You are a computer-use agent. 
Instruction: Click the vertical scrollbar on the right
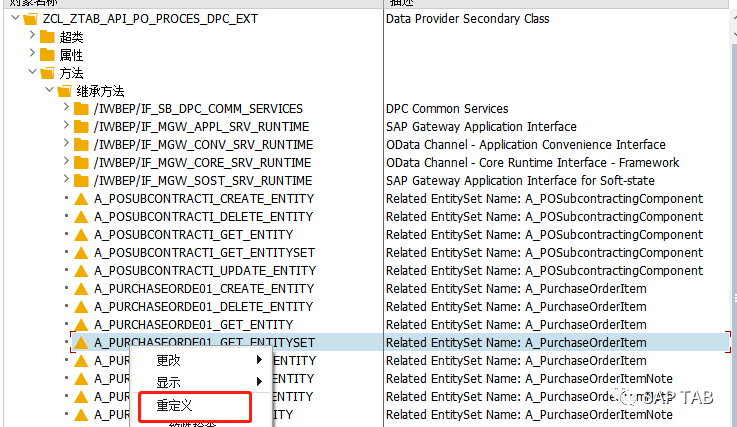point(734,235)
